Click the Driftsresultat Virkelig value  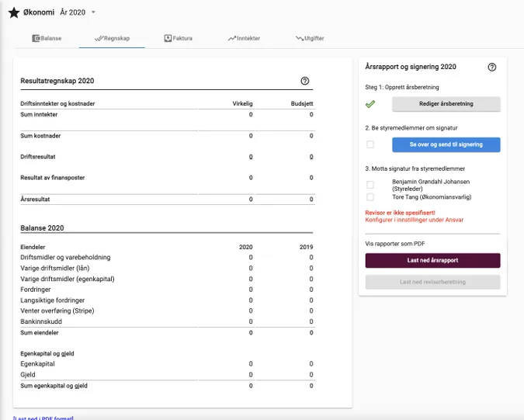click(x=251, y=157)
